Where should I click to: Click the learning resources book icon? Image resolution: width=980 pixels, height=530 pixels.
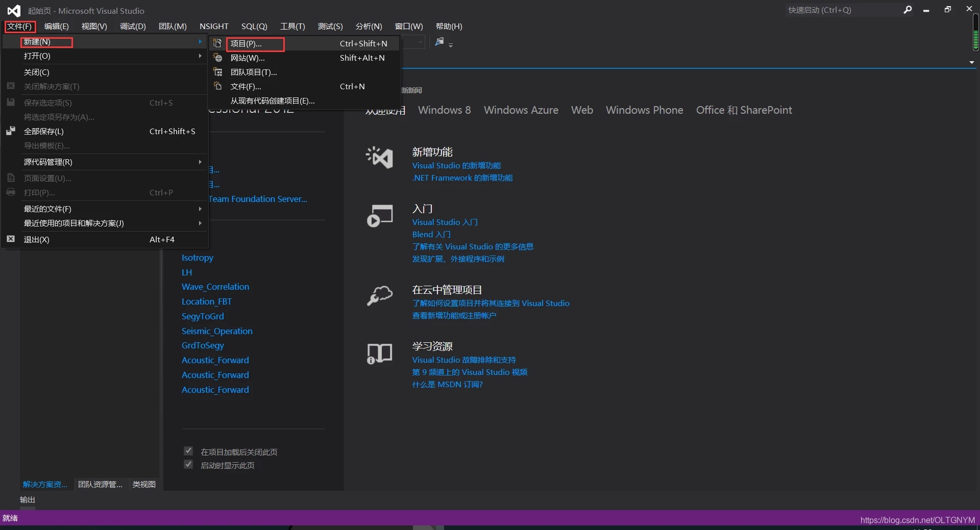pos(380,354)
